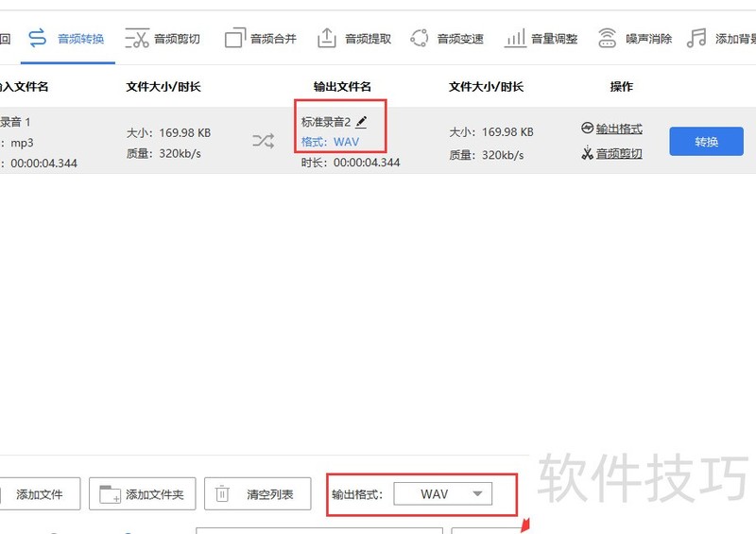Click the output path field at bottom
Image resolution: width=756 pixels, height=534 pixels.
coord(321,530)
